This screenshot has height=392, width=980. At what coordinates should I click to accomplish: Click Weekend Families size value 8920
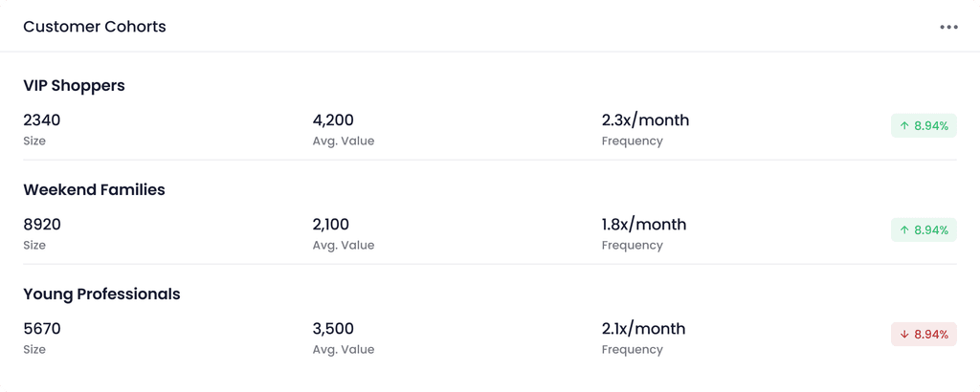click(x=42, y=225)
